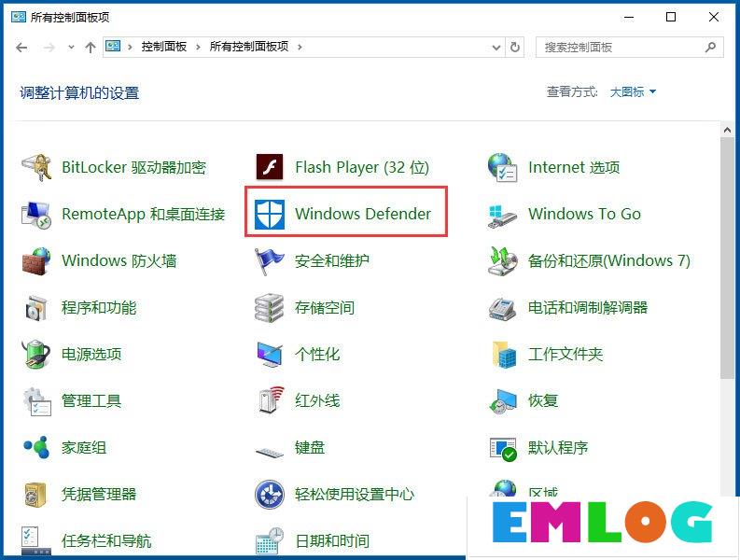Click the search magnifier icon

pos(710,47)
